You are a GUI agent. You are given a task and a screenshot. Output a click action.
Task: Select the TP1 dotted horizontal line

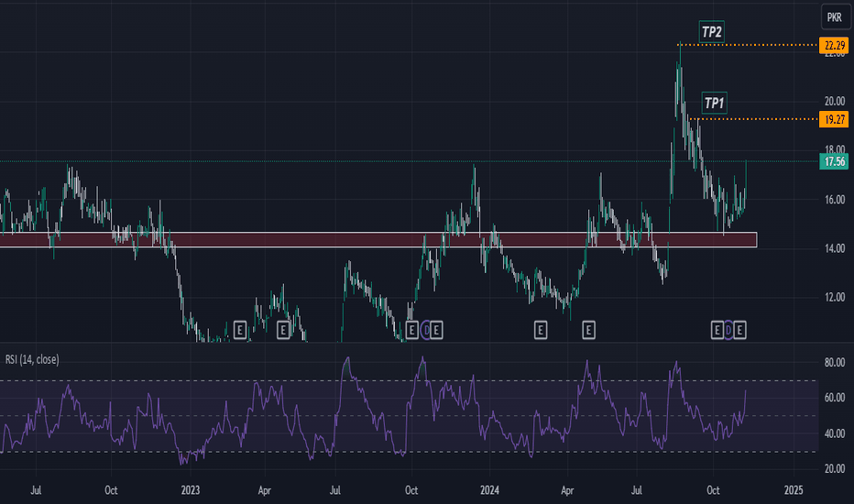click(754, 119)
